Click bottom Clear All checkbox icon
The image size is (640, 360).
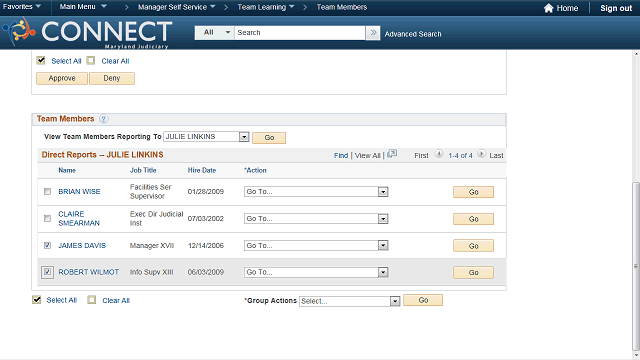click(92, 300)
